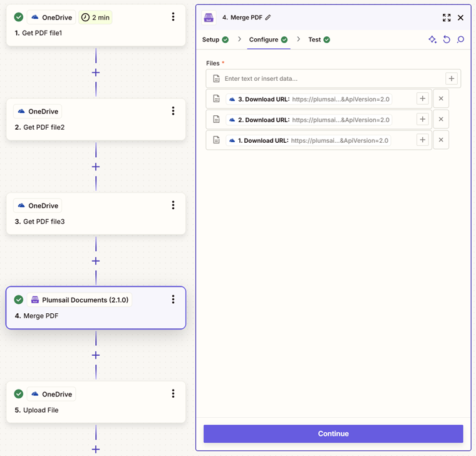The height and width of the screenshot is (456, 476).
Task: Remove the 1. Download URL file row
Action: click(441, 140)
